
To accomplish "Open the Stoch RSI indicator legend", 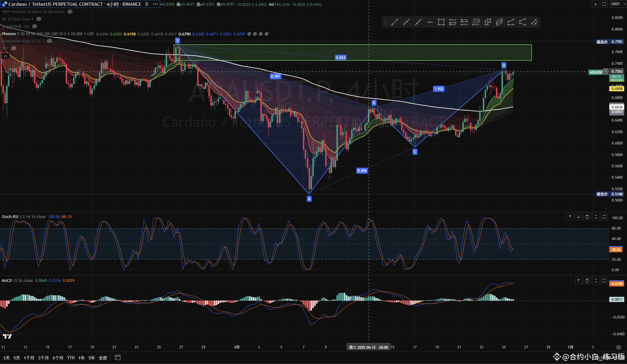I will (24, 217).
